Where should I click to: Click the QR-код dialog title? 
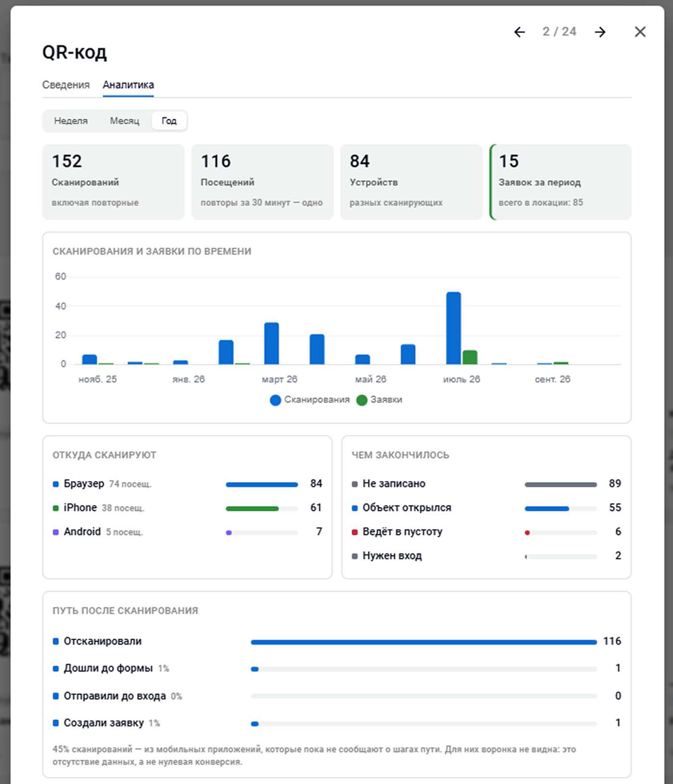coord(75,52)
